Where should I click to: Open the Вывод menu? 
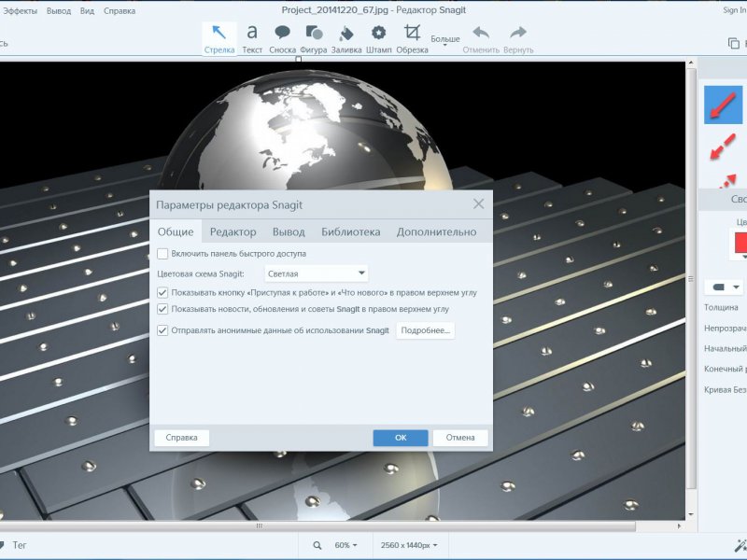tap(59, 10)
